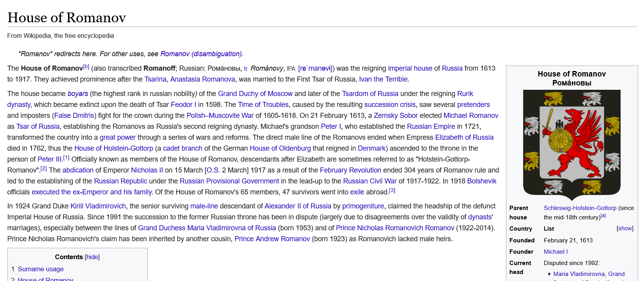644x281 pixels.
Task: Open the Peter I link
Action: pyautogui.click(x=331, y=126)
